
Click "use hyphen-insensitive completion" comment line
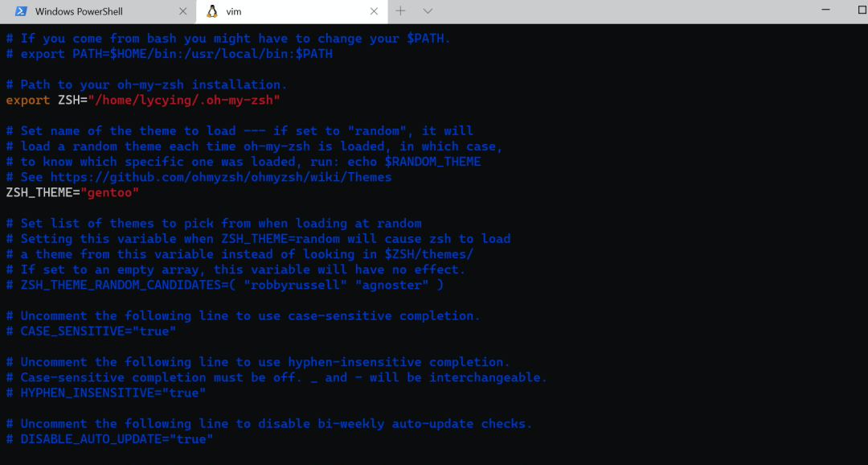point(258,363)
